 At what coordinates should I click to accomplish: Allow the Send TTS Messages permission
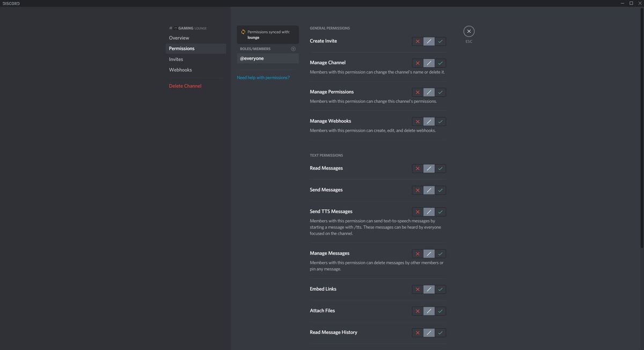(x=440, y=212)
